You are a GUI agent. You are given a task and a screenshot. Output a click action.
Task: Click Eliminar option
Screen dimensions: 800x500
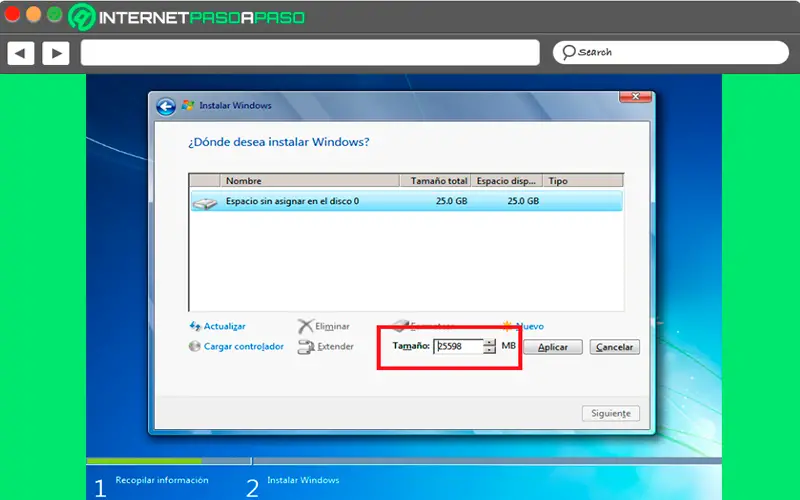coord(332,326)
